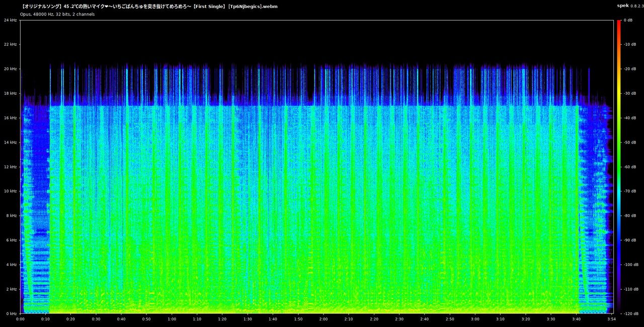Click the 8 kHz frequency label
The width and height of the screenshot is (644, 327).
click(13, 215)
